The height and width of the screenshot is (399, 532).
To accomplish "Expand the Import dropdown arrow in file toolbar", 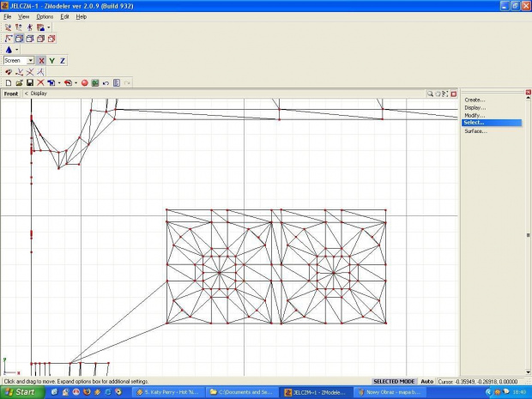I will pyautogui.click(x=58, y=83).
